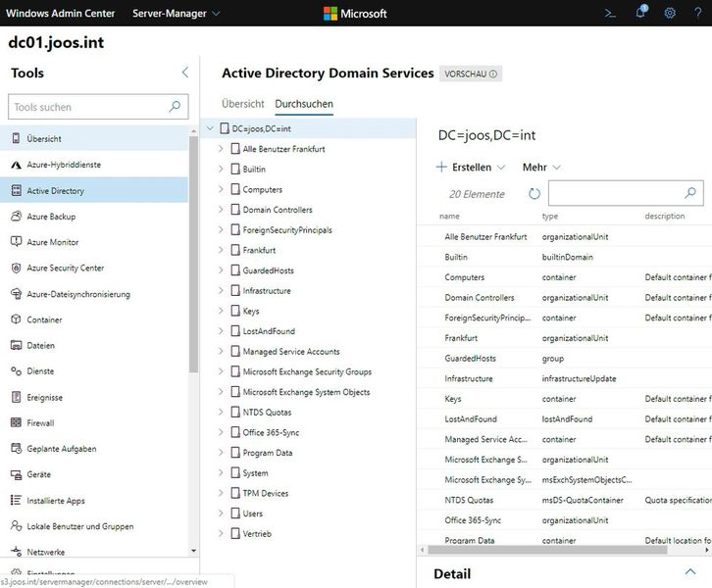Expand the Microsoft Exchange Security Groups node
712x588 pixels.
(x=221, y=371)
